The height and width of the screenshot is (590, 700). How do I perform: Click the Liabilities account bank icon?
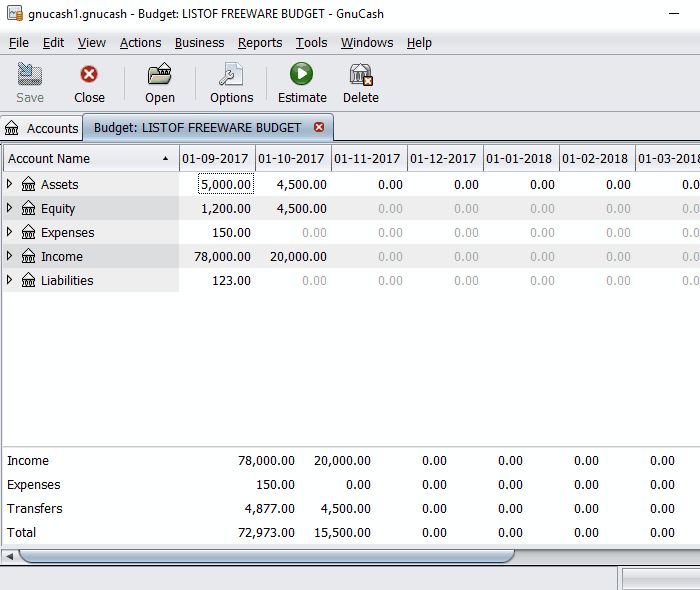[x=29, y=280]
